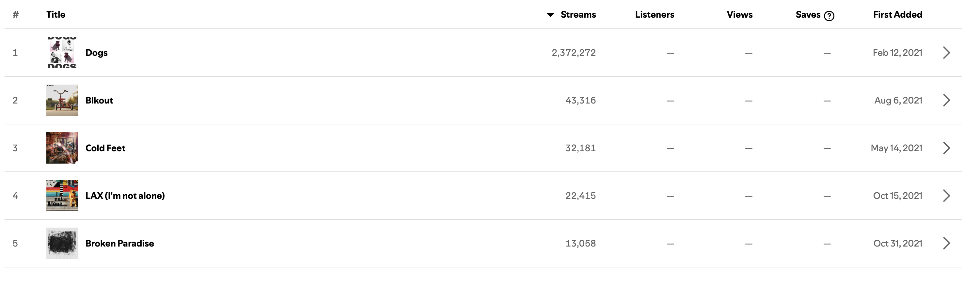Select the Broken Paradise cover image
Viewport: 980px width, 288px height.
(x=62, y=243)
